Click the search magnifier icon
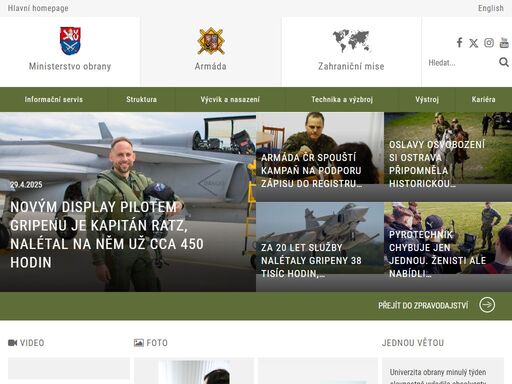This screenshot has height=384, width=512. tap(504, 62)
